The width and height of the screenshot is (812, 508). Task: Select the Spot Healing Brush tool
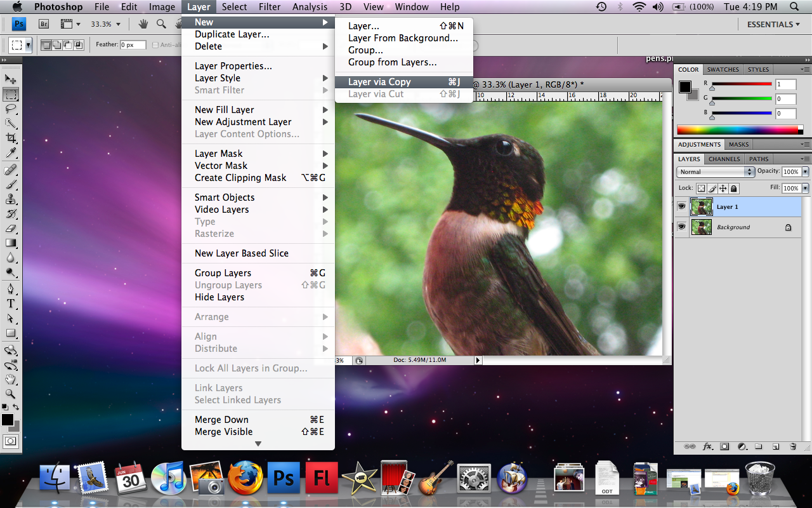11,170
